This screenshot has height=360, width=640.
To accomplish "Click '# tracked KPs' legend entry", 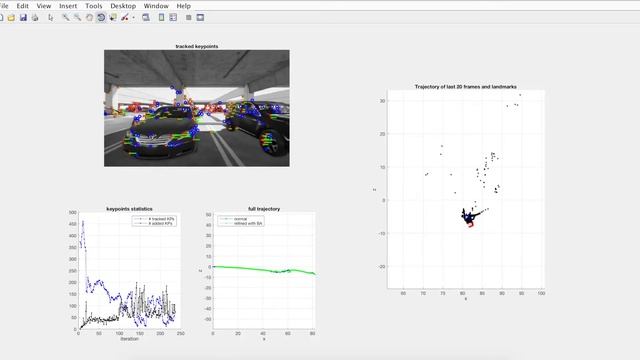I will pos(161,219).
